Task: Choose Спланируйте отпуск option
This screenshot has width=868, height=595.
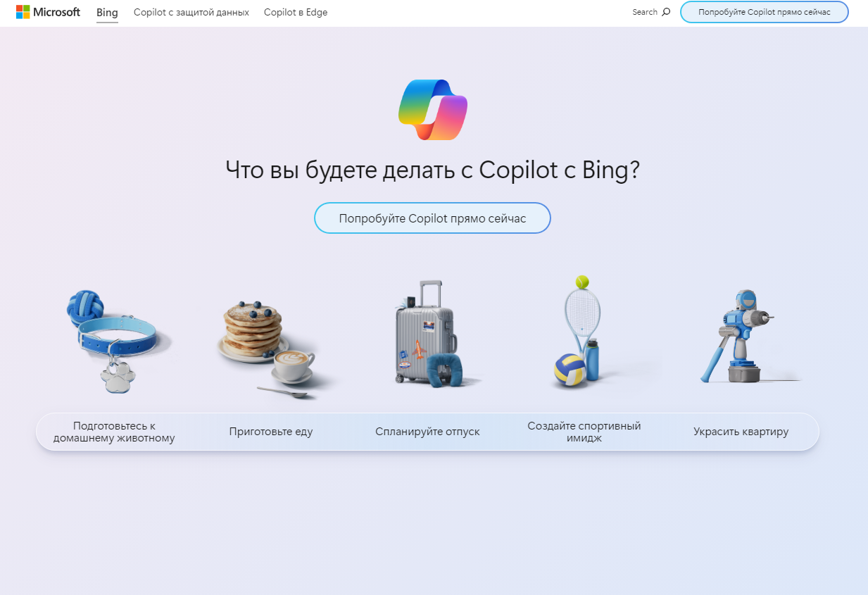Action: [x=427, y=432]
